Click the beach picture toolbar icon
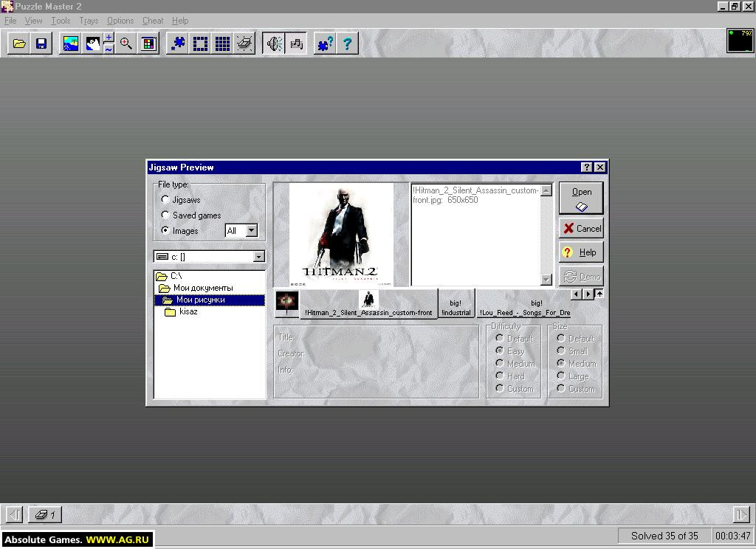The height and width of the screenshot is (549, 756). [x=71, y=44]
